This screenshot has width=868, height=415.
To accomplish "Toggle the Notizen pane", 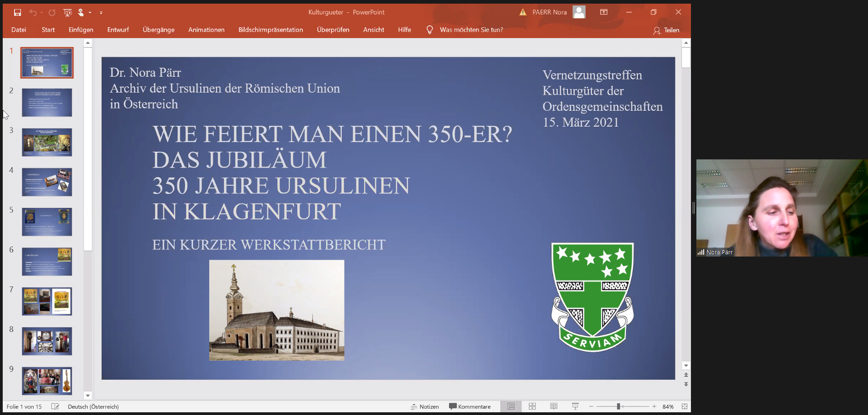I will 425,406.
